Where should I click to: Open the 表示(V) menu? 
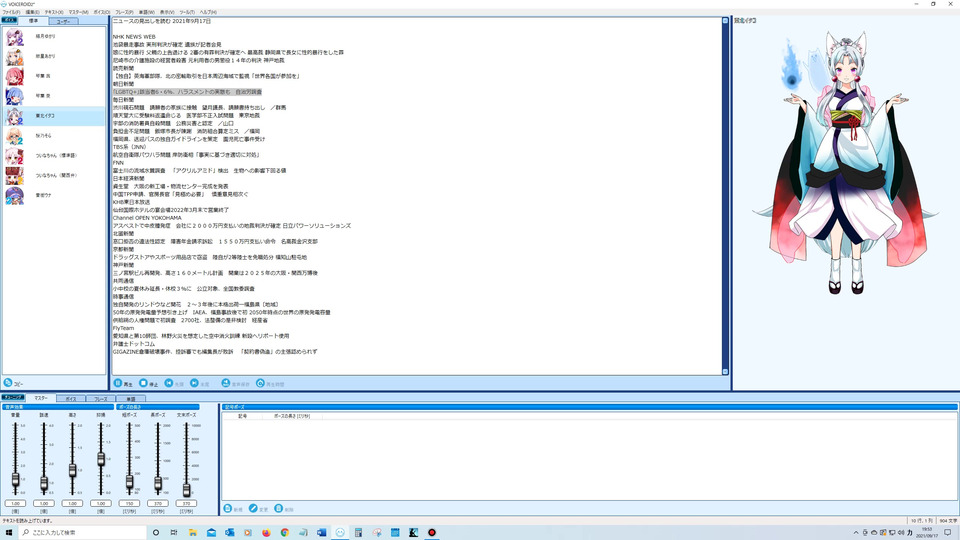point(167,12)
